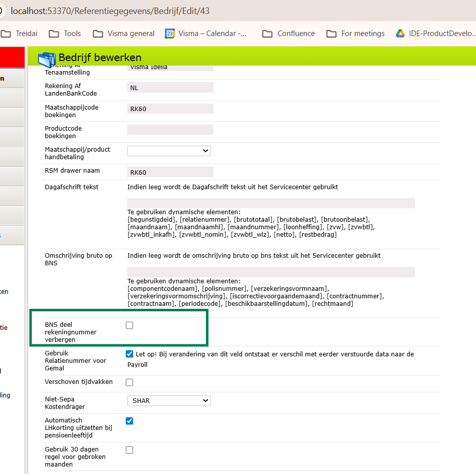Open the Visma general bookmark folder
The height and width of the screenshot is (474, 476).
pyautogui.click(x=124, y=34)
